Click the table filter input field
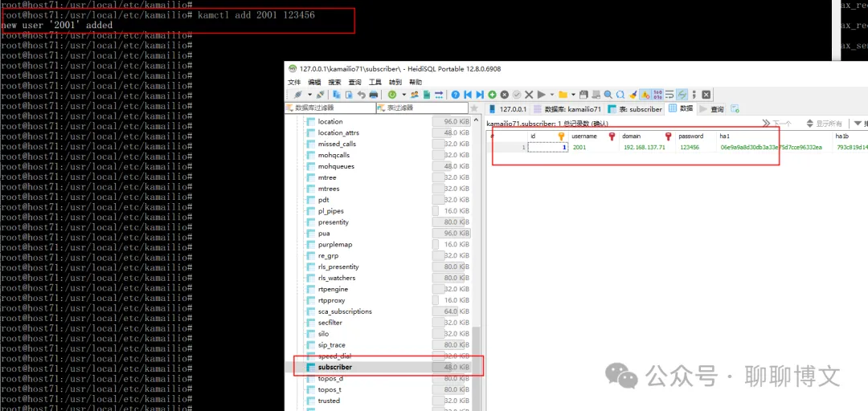 click(422, 108)
